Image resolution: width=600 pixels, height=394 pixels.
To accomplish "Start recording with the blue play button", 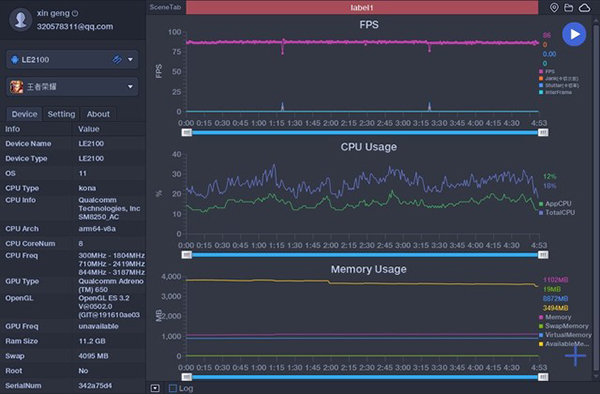I will click(x=574, y=34).
